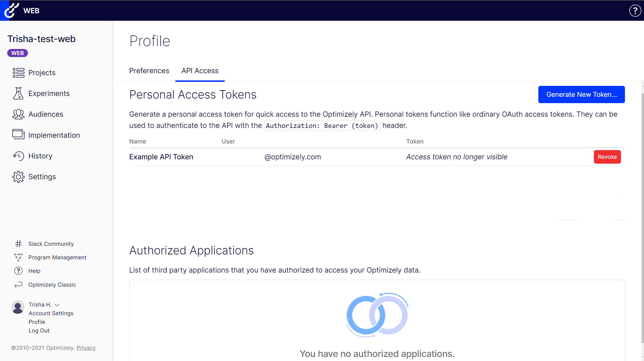Viewport: 644px width, 361px height.
Task: Click the Optimizely Classic return arrow icon
Action: coord(18,285)
